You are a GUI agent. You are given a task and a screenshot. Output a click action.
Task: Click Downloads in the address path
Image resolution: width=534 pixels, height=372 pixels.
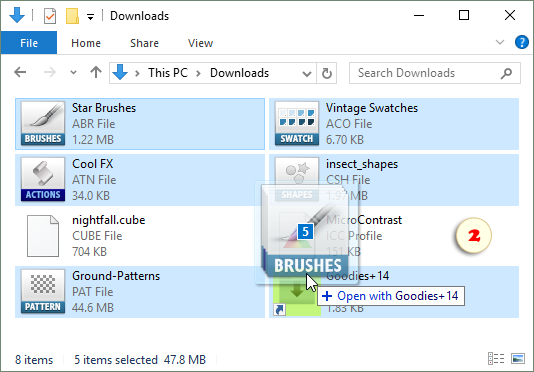239,73
